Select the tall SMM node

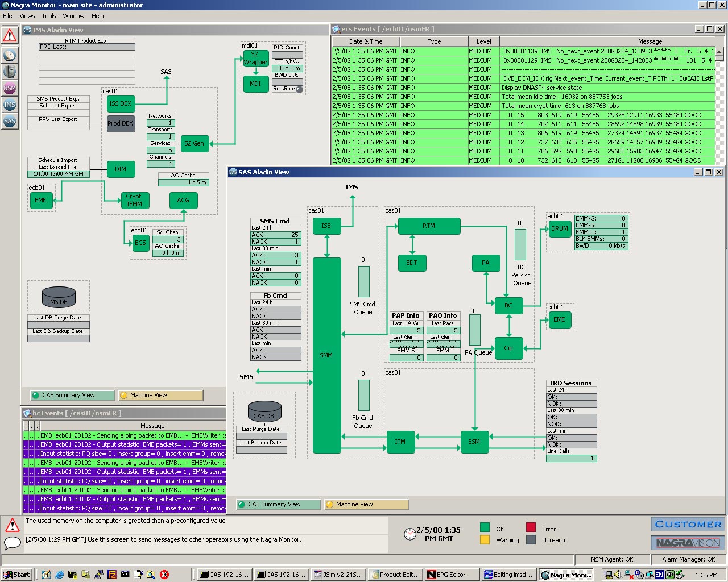326,355
